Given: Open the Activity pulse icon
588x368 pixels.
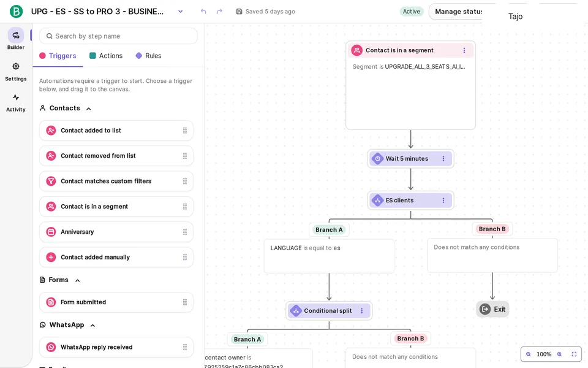Looking at the screenshot, I should click(x=16, y=98).
